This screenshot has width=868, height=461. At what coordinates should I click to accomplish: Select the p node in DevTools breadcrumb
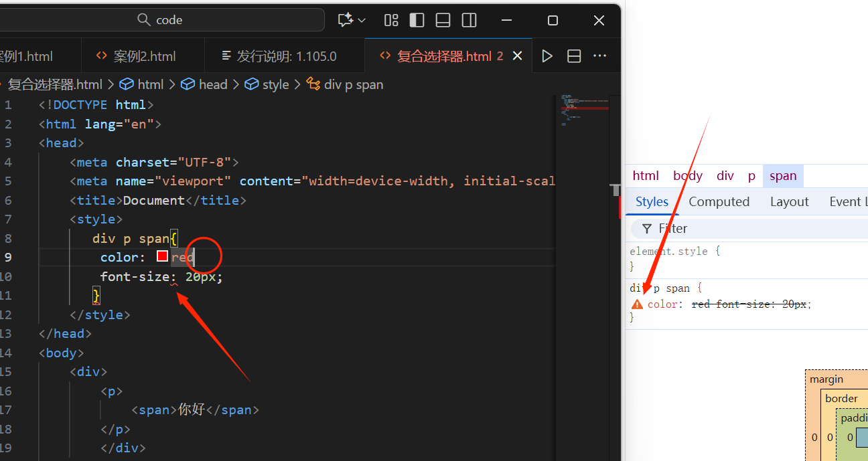(x=751, y=176)
